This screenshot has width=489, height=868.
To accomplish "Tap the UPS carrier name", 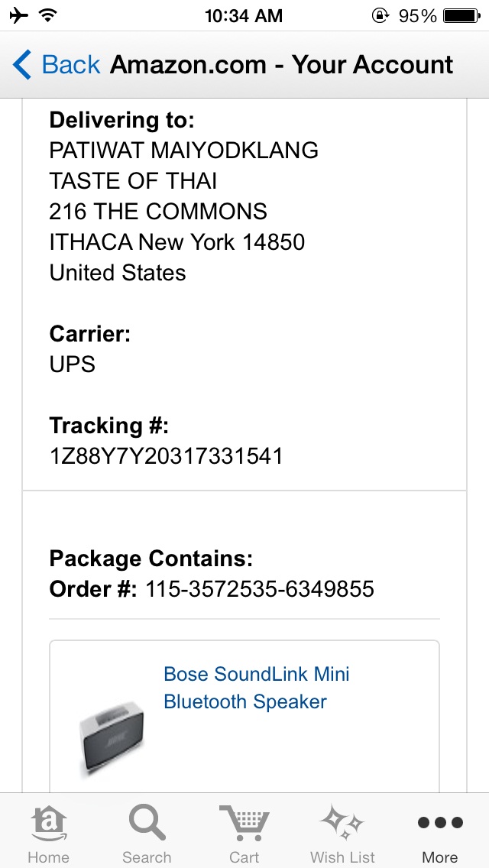I will coord(73,364).
